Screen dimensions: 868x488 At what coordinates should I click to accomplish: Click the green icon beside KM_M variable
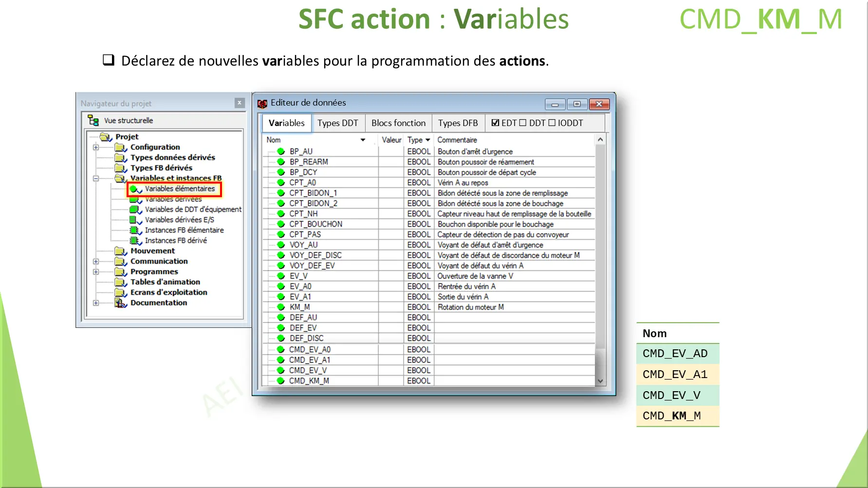point(280,307)
